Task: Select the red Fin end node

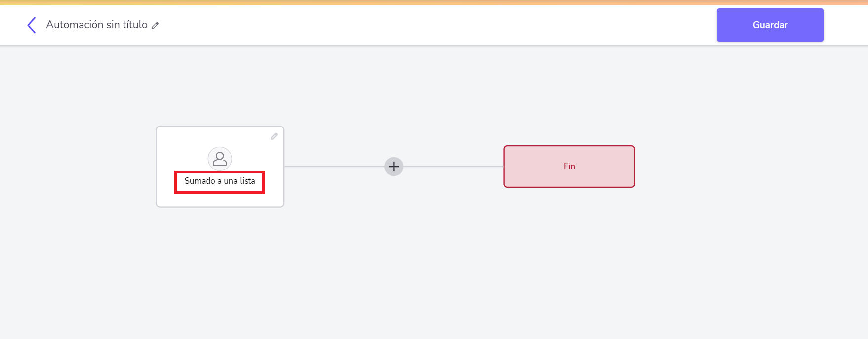Action: 569,167
